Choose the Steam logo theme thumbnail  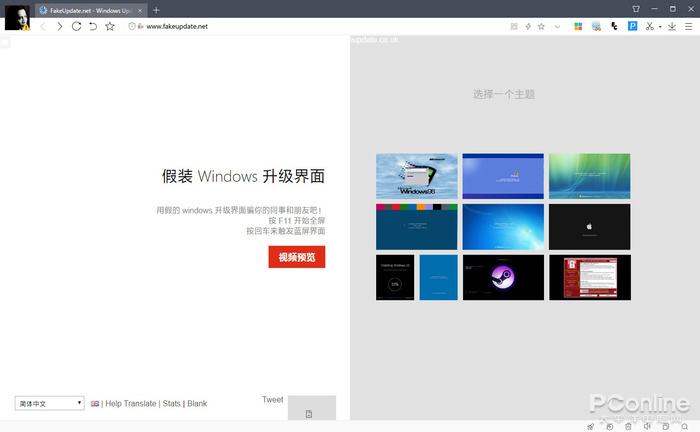[503, 278]
